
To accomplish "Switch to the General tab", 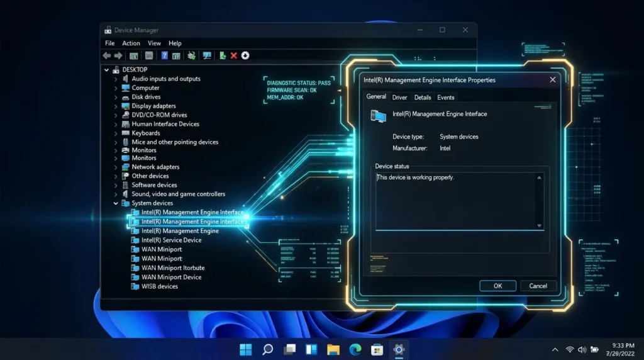I will coord(376,96).
